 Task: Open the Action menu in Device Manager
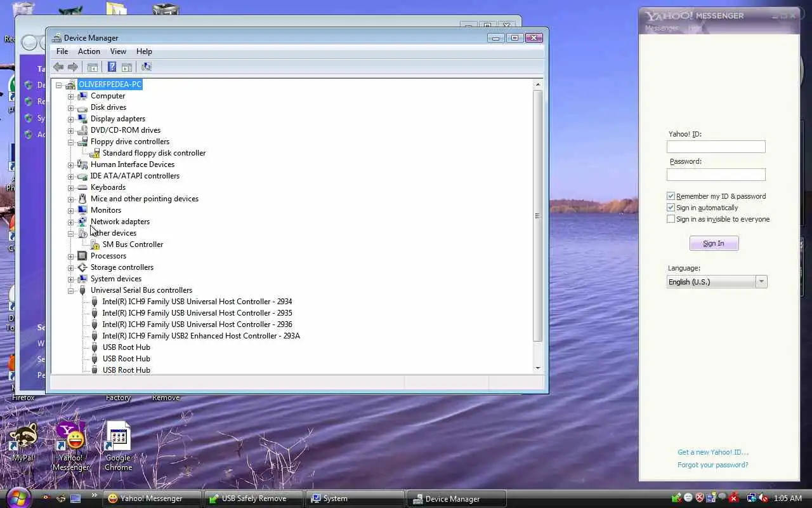pos(89,51)
